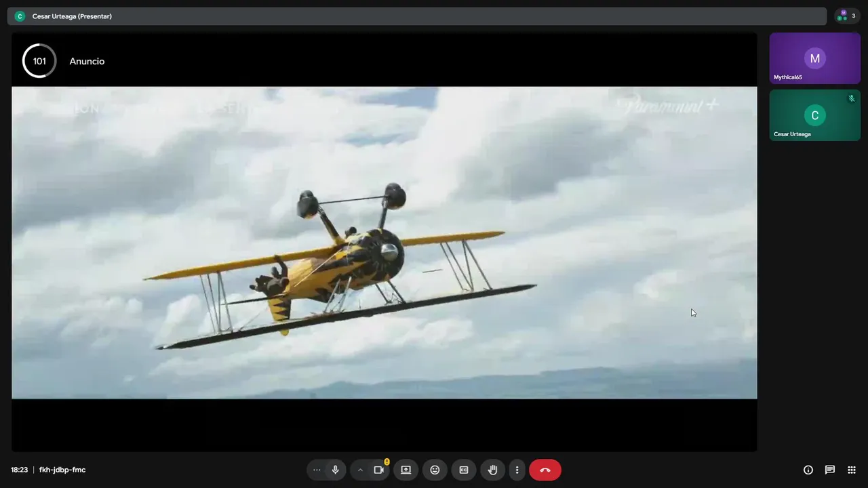This screenshot has width=868, height=488.
Task: Toggle the microphone in the call toolbar
Action: pyautogui.click(x=335, y=470)
